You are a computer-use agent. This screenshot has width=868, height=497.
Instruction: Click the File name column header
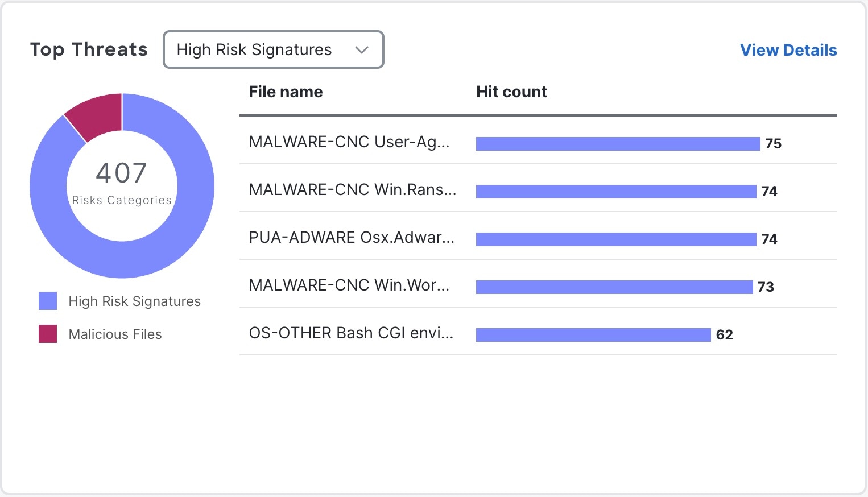coord(286,92)
